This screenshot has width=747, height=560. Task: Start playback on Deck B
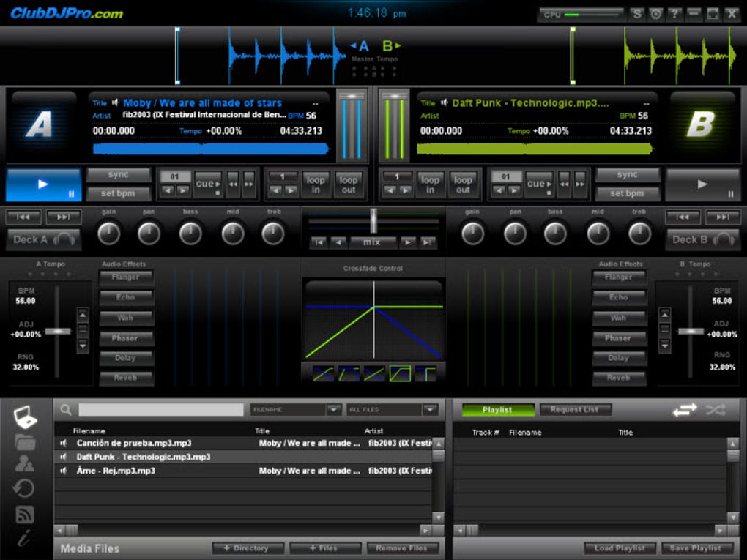point(702,184)
